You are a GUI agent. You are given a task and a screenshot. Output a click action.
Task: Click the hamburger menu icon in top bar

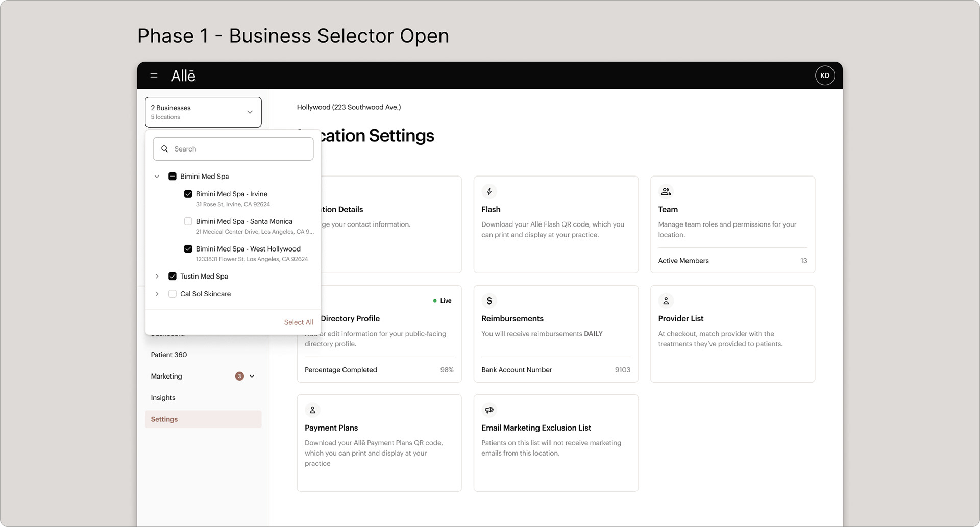154,75
